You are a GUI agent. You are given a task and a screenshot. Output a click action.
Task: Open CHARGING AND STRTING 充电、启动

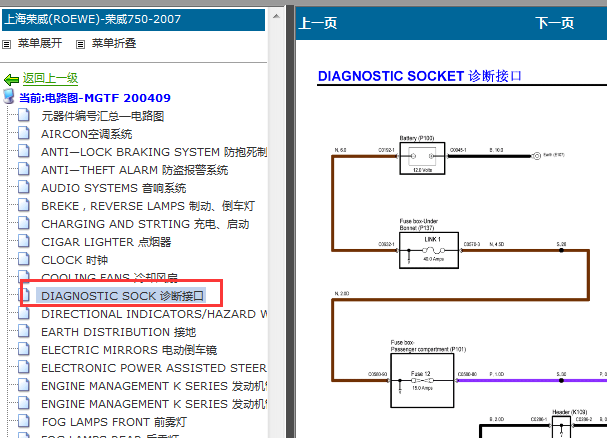click(145, 224)
